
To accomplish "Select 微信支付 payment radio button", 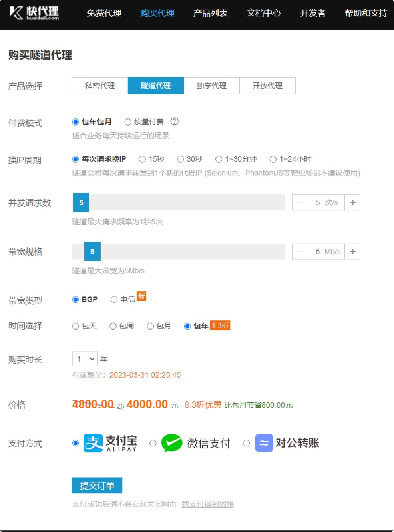I will 153,443.
